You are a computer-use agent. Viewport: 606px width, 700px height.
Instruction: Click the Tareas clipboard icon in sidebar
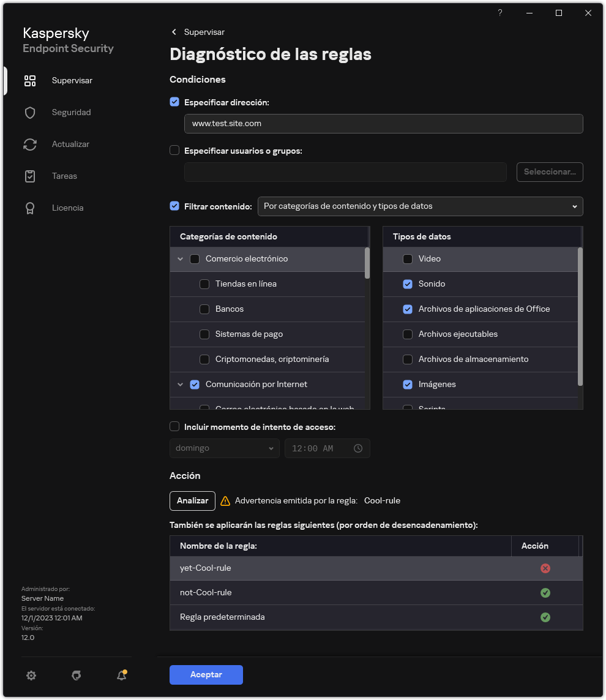30,176
